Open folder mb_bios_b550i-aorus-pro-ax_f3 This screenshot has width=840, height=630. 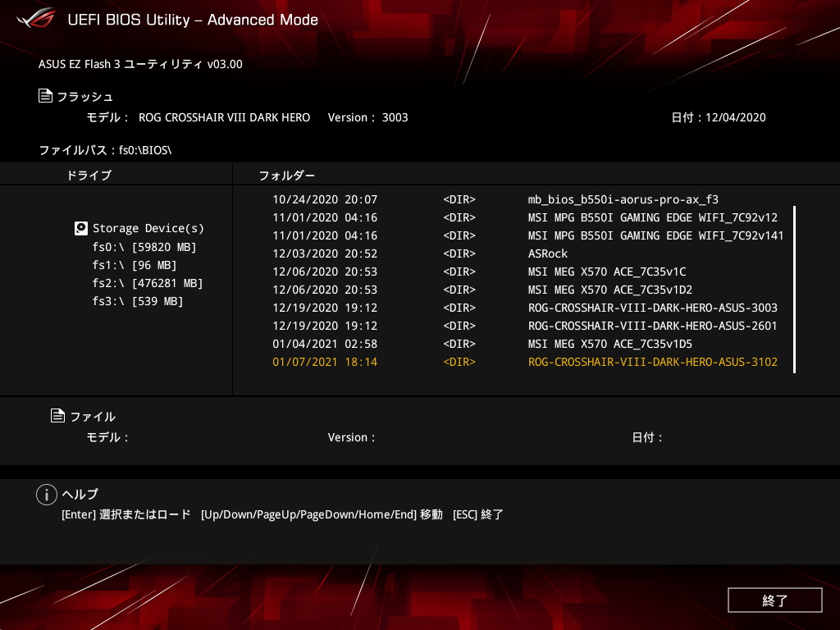click(x=623, y=200)
